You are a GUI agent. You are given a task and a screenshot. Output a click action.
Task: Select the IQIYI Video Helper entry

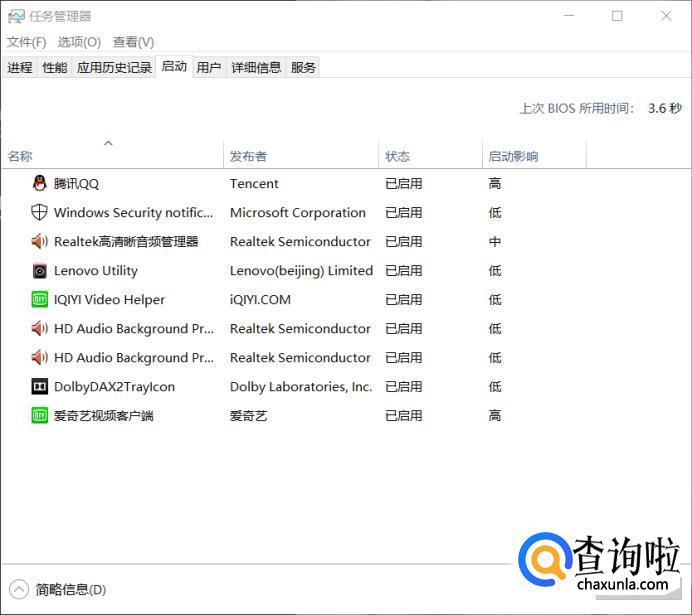[346, 300]
